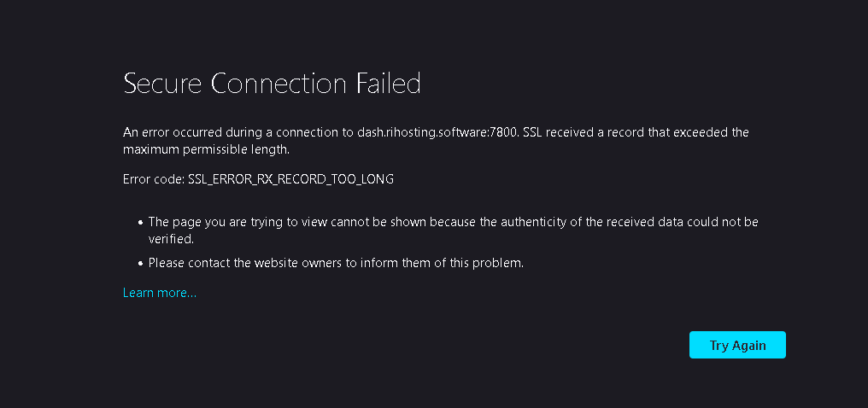Click the first bullet point dot
This screenshot has width=868, height=408.
pos(139,222)
